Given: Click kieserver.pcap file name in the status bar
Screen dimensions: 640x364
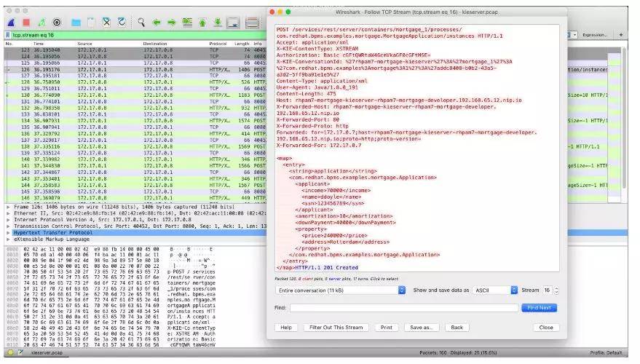Looking at the screenshot, I should pos(47,352).
